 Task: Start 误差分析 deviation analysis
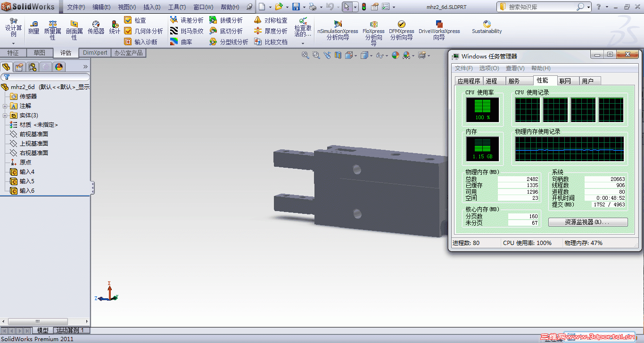click(x=187, y=20)
